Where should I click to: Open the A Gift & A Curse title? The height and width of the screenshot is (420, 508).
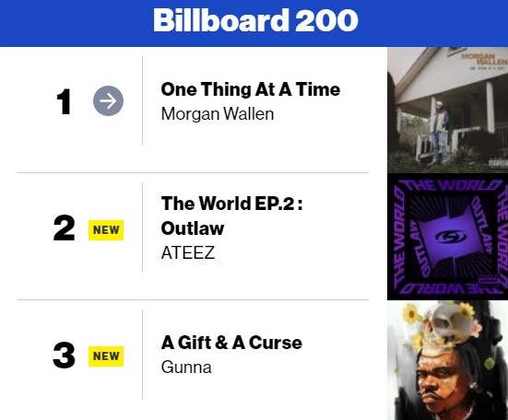point(231,343)
